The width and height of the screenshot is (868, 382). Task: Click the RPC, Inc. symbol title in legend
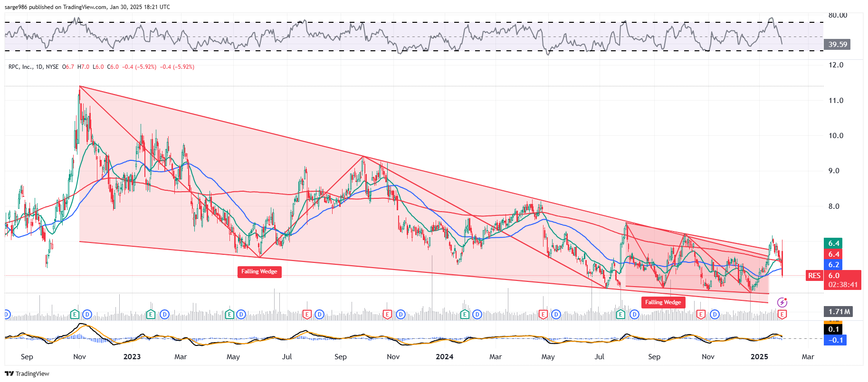coord(33,67)
